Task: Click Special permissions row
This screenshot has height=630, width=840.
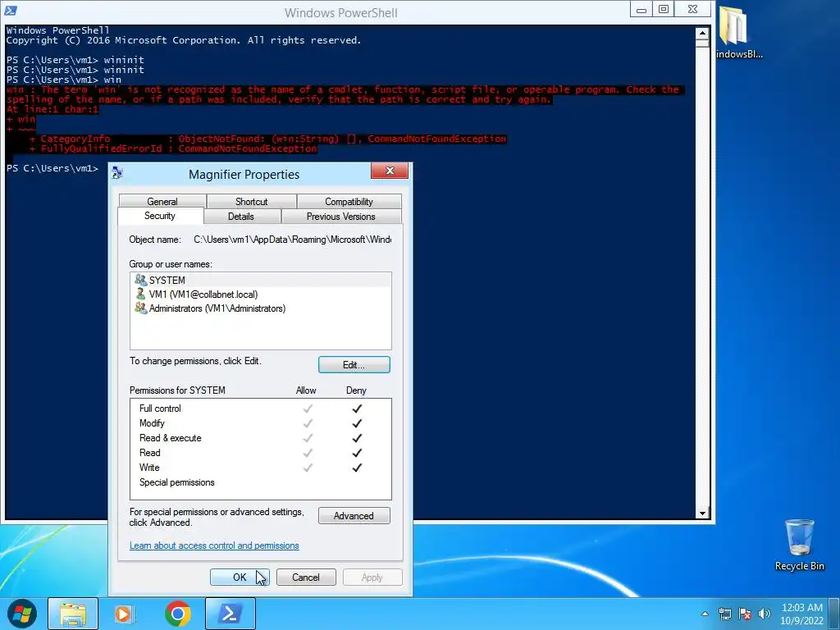Action: 260,482
